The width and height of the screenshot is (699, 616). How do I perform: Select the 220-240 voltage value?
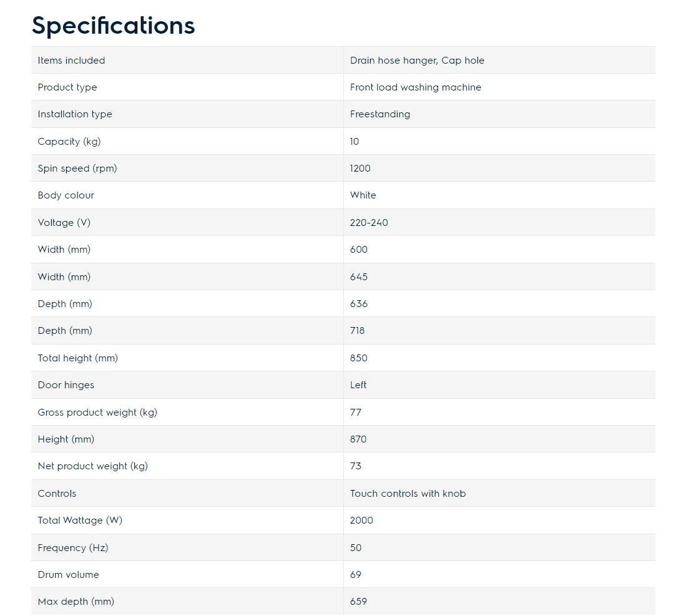369,222
